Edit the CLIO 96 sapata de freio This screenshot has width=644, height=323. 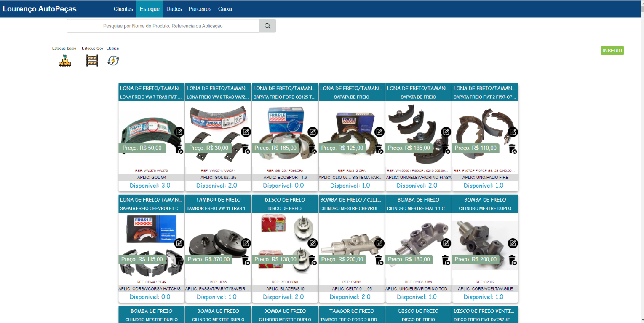[379, 132]
